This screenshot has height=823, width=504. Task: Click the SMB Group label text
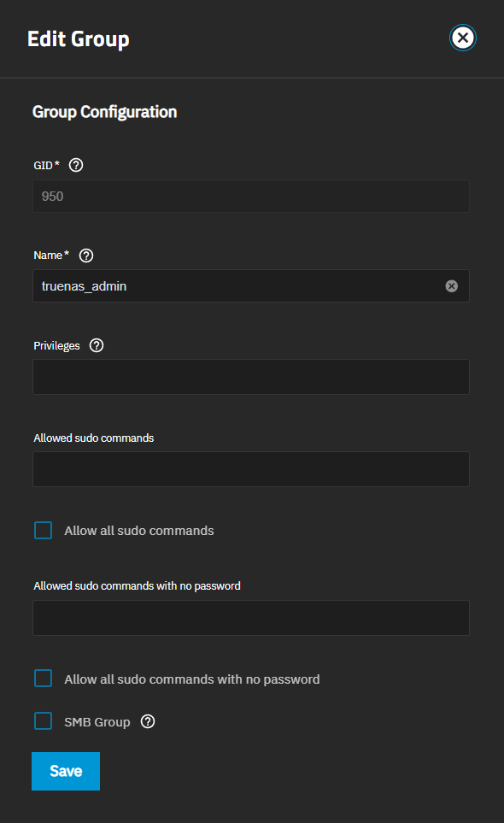click(x=97, y=722)
